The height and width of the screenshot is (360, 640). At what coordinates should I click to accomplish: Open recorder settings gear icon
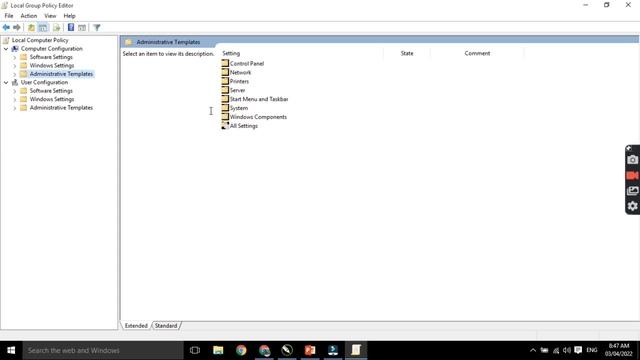[633, 206]
